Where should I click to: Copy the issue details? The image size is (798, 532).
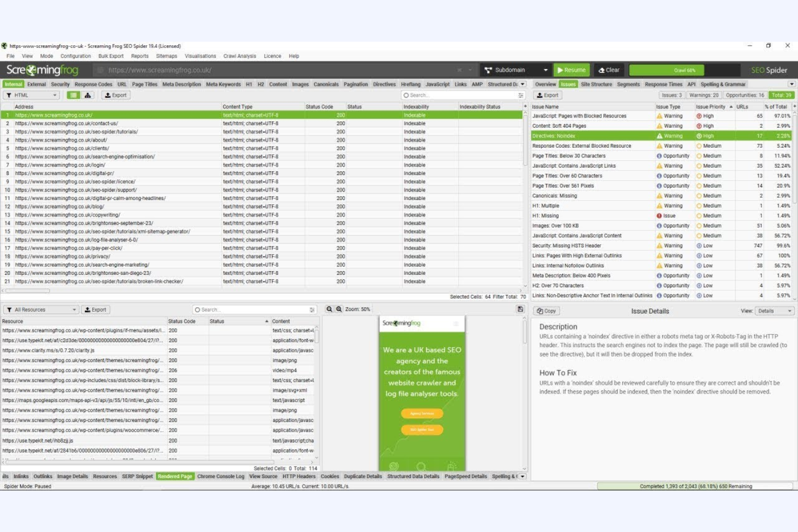(547, 311)
